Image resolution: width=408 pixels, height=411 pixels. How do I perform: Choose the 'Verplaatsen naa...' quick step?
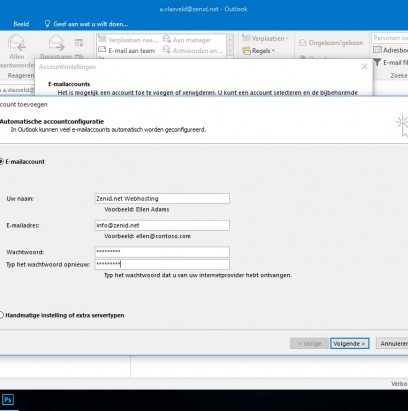click(x=128, y=40)
